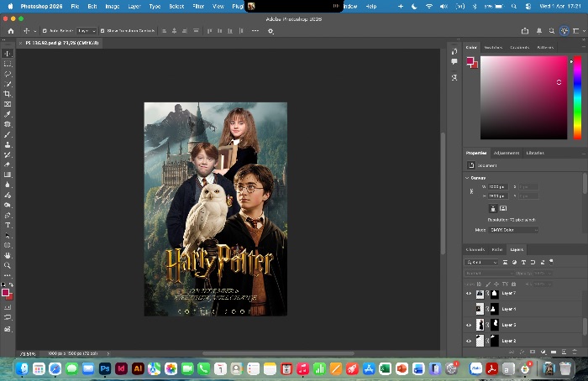
Task: Open the status bar info arrow
Action: pyautogui.click(x=108, y=353)
